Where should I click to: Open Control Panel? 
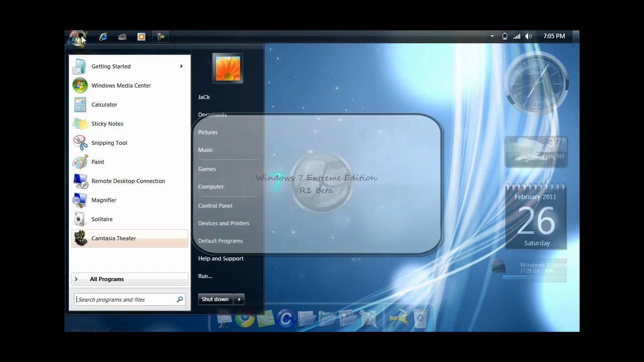click(x=215, y=206)
